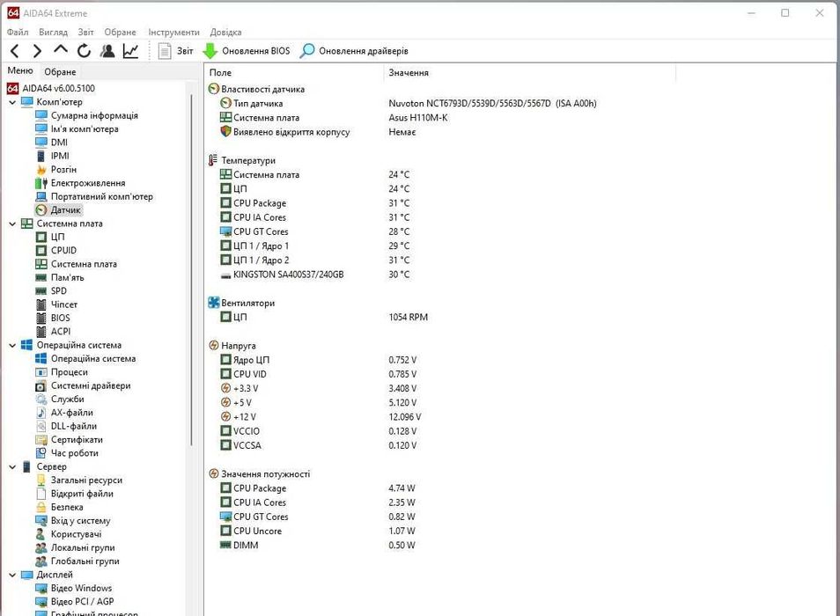Screen dimensions: 840x616
Task: Click the Поле column header
Action: pyautogui.click(x=294, y=72)
